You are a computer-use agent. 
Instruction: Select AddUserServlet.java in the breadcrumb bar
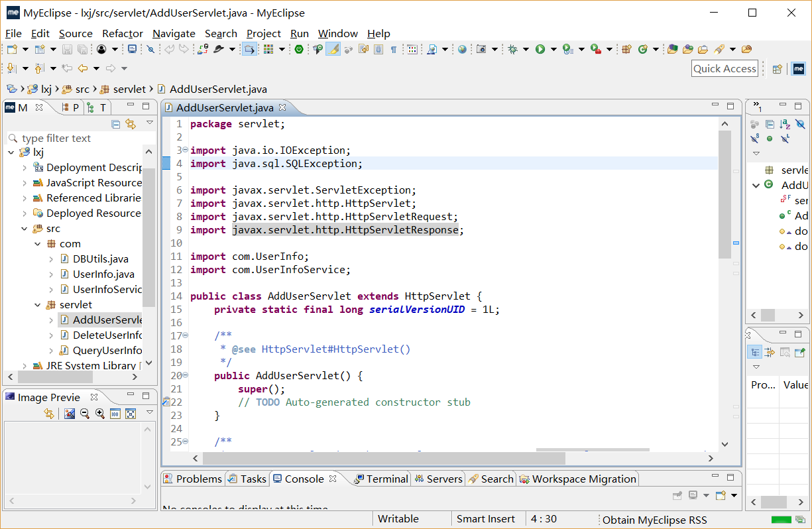[219, 89]
